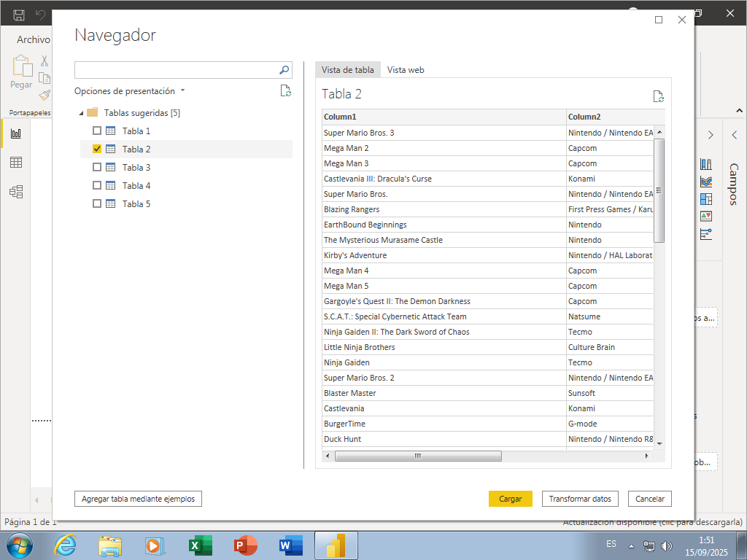Click the Save icon in Power BI title bar

[x=18, y=15]
